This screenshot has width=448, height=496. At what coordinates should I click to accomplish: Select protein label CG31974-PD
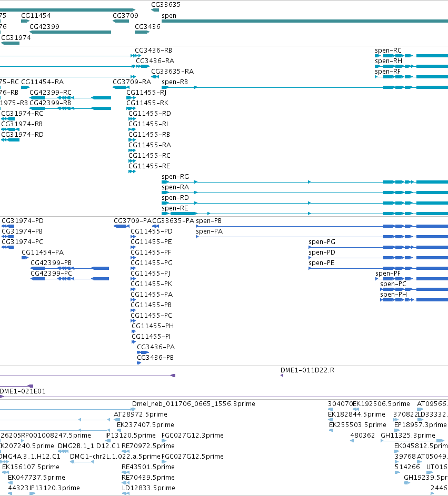(23, 221)
